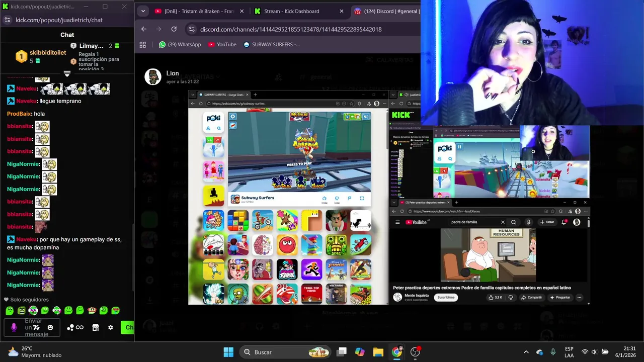Open Shop in Subway Surfers menu

pos(318,182)
